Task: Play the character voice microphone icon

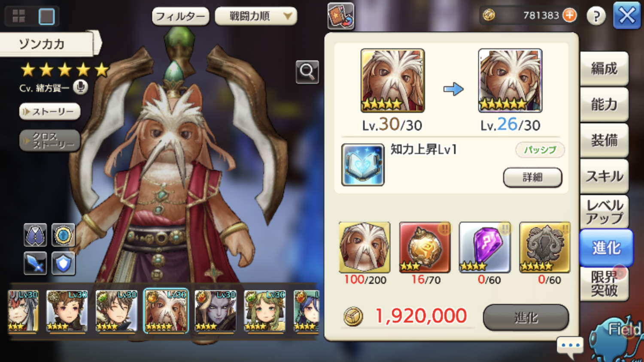Action: tap(80, 87)
